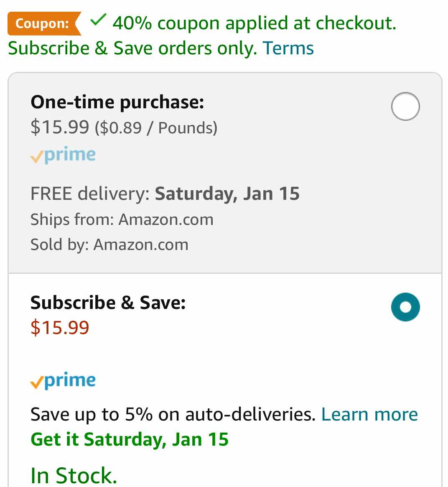Viewport: 448px width, 487px height.
Task: Click the Subscribe & Save heading
Action: 108,303
